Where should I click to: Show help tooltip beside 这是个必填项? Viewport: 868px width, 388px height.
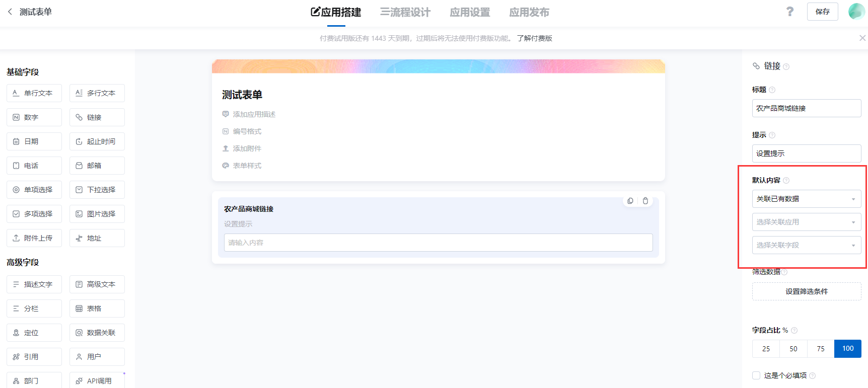[x=813, y=376]
